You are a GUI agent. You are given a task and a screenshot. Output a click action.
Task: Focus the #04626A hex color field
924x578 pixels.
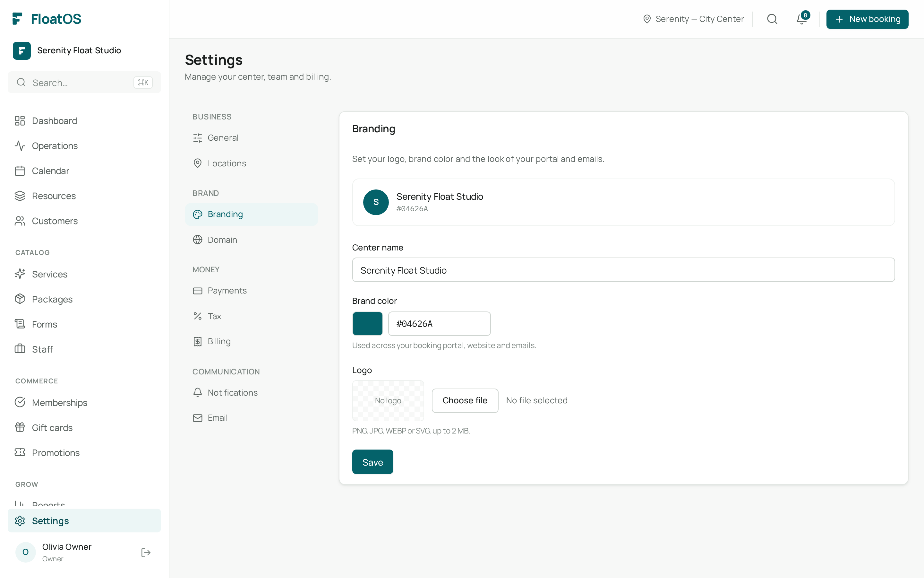click(439, 323)
